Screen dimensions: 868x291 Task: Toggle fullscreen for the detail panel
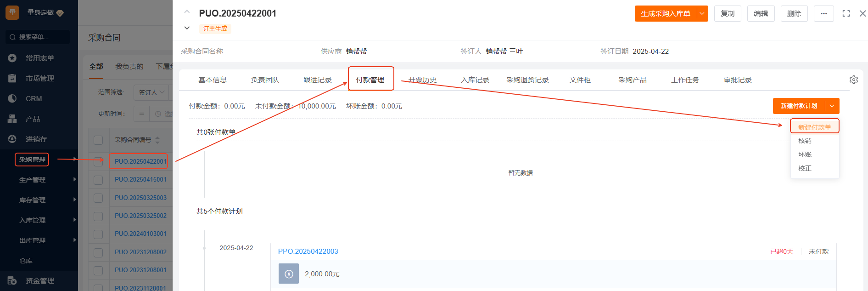click(x=846, y=14)
